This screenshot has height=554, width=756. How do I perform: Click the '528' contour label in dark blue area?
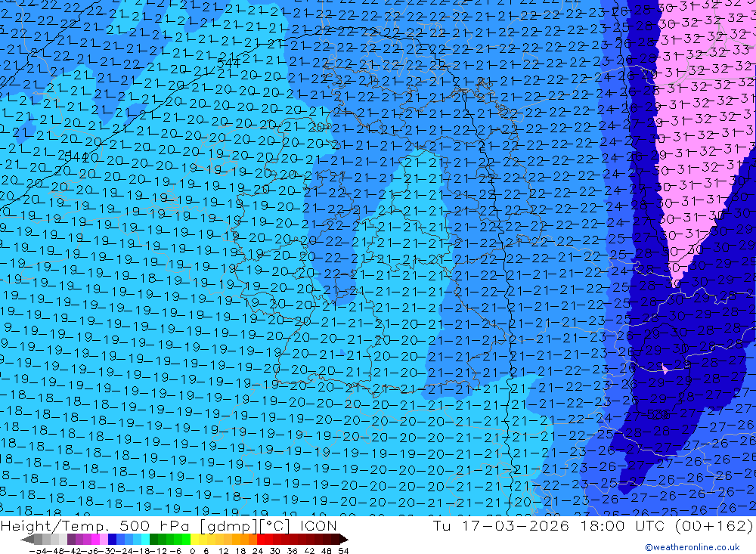coord(658,414)
